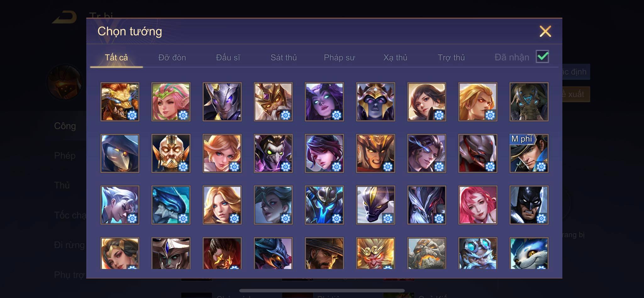
Task: Pick the plague-doctor beaked hooded hero
Action: tap(120, 153)
